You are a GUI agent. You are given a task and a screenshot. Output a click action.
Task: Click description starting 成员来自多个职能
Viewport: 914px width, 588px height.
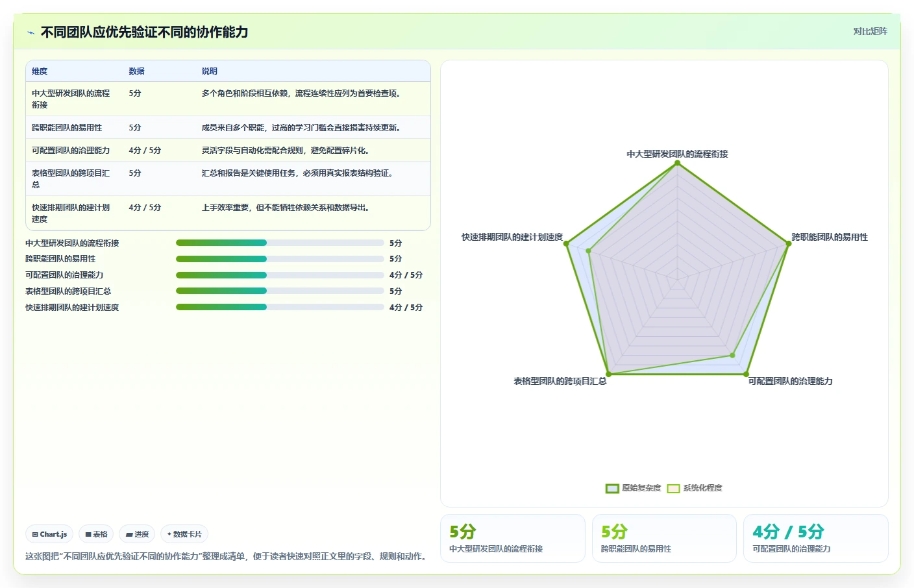[303, 128]
